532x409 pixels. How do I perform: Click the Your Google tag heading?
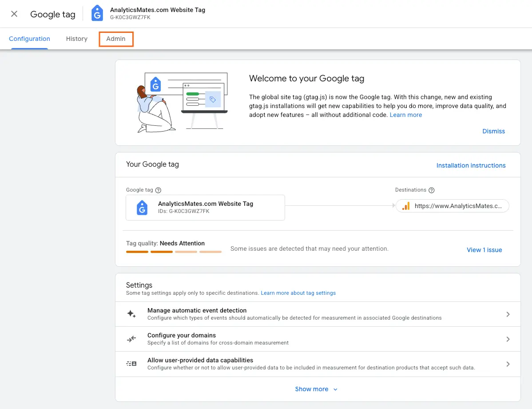click(x=152, y=164)
